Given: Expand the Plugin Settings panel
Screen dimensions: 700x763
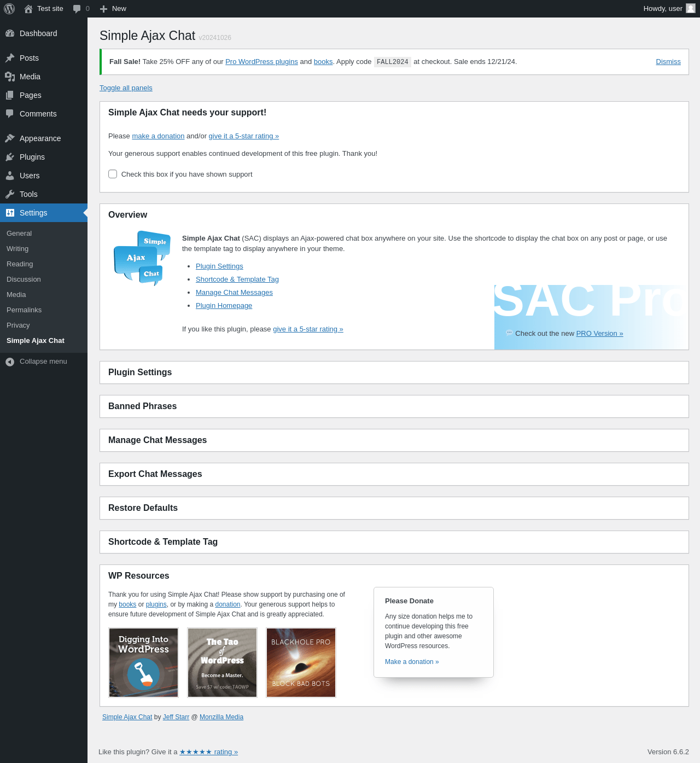Looking at the screenshot, I should point(394,372).
